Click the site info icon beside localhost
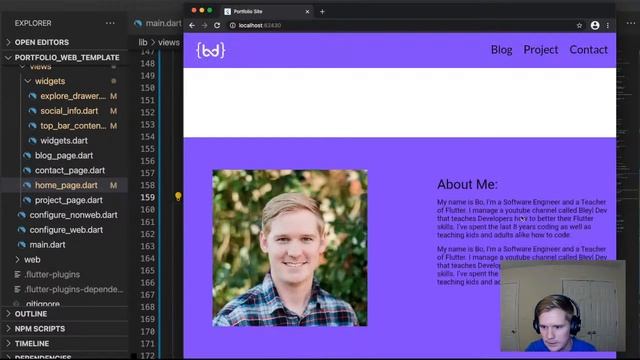This screenshot has width=640, height=360. [232, 25]
